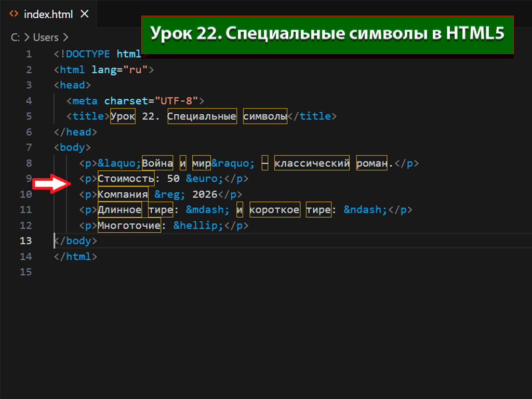Click the red arrow pointing at line 9

coord(52,184)
